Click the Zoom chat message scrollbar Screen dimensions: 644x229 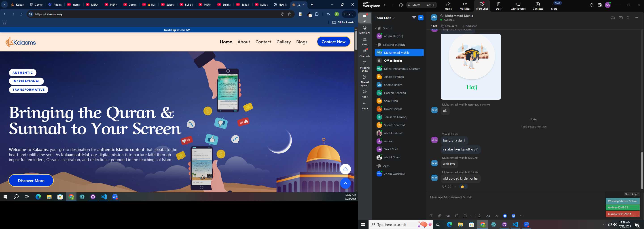coord(642,170)
